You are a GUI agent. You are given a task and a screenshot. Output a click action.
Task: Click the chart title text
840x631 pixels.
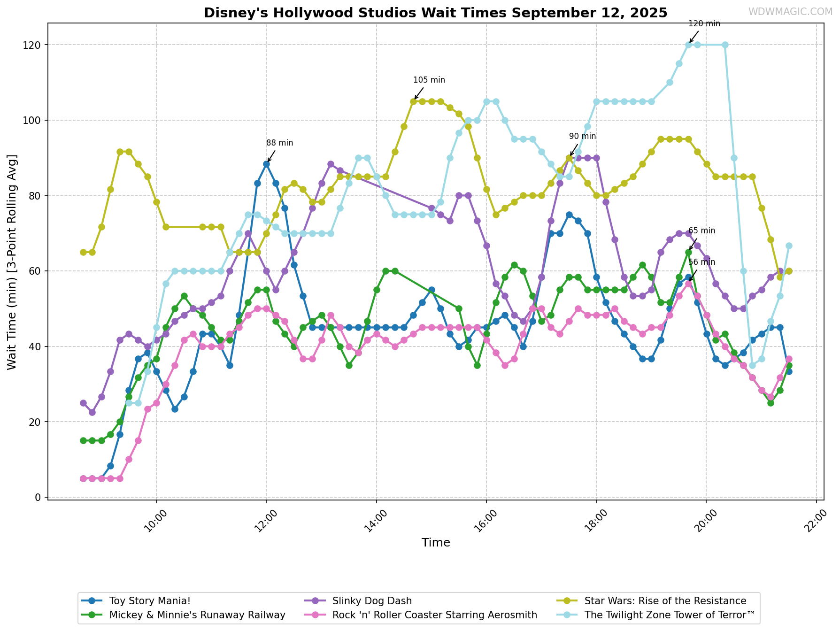coord(435,13)
